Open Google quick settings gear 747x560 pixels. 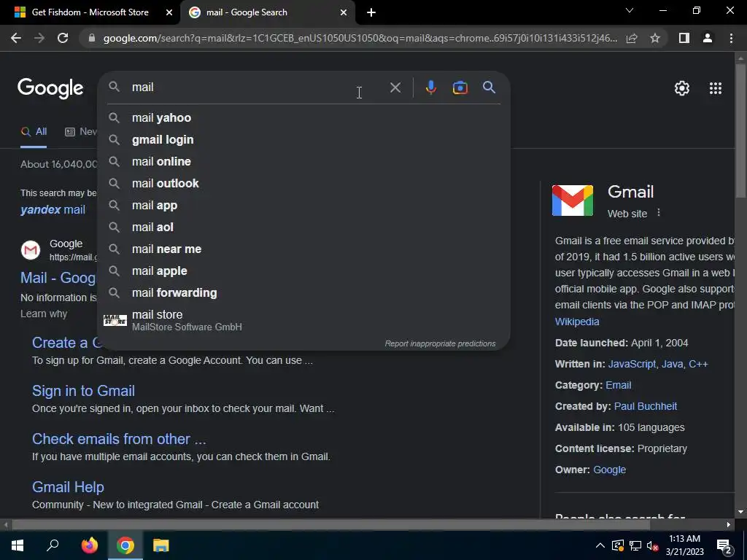coord(682,88)
